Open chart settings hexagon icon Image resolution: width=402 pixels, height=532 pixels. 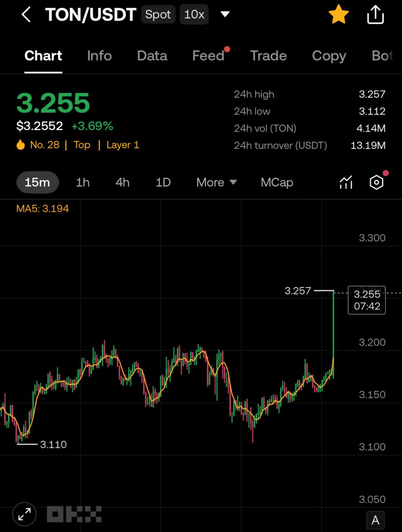pos(376,182)
